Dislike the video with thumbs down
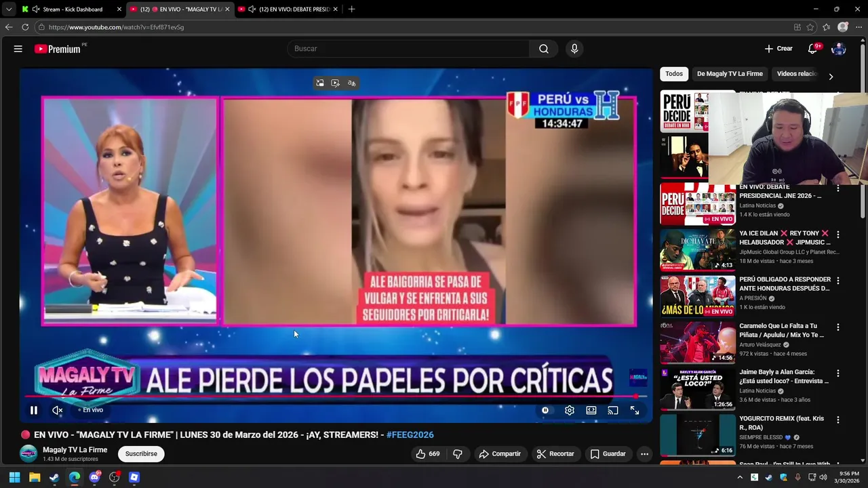Viewport: 868px width, 488px height. coord(458,454)
